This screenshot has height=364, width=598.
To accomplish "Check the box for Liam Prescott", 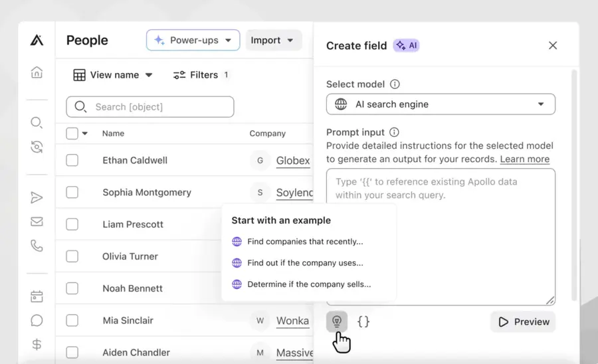I will coord(72,224).
